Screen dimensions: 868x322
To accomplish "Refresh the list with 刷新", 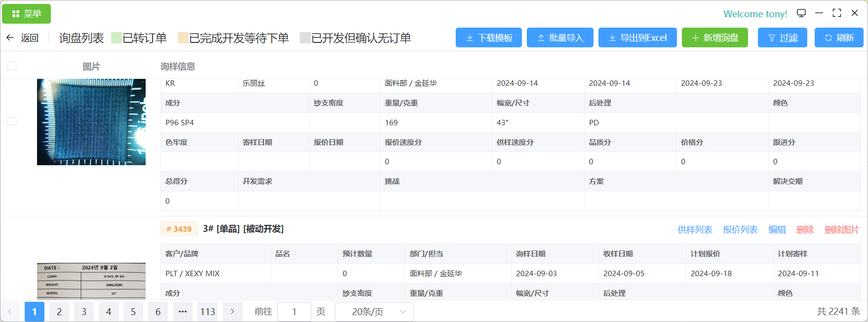I will 838,38.
